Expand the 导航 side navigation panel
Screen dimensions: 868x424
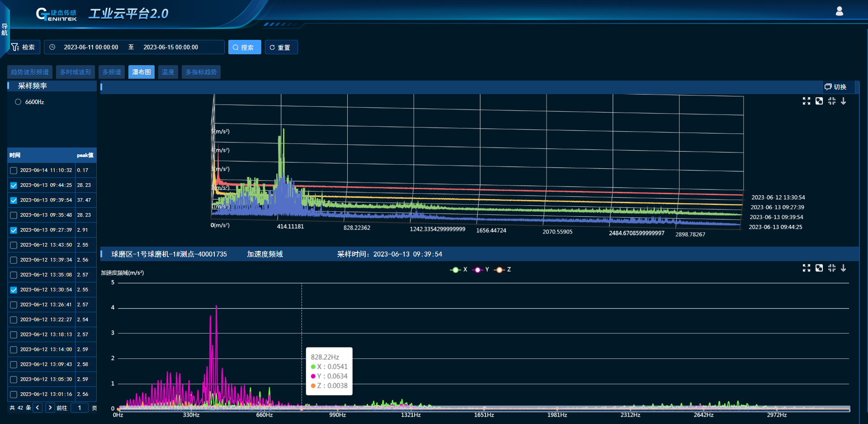click(5, 29)
